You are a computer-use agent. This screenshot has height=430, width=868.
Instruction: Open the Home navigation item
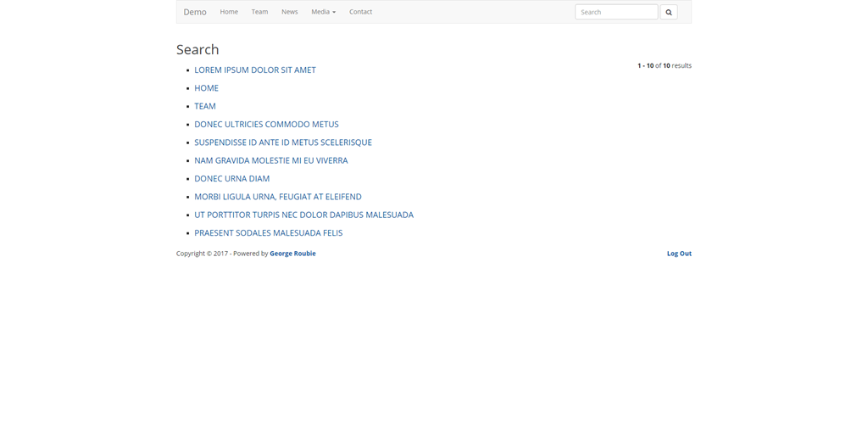click(229, 12)
